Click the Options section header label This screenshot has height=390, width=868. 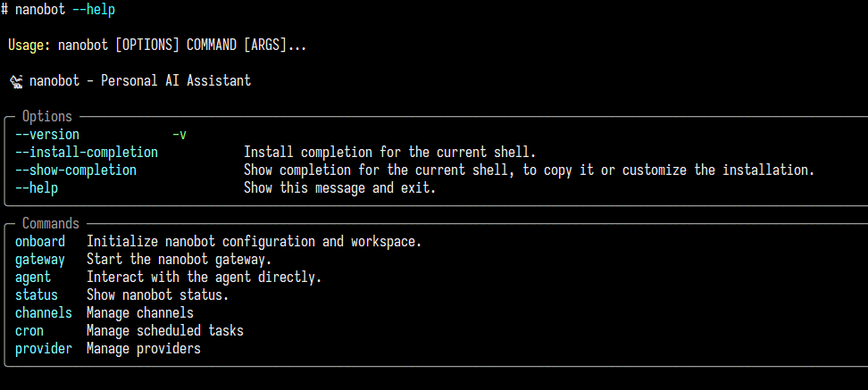(x=47, y=117)
